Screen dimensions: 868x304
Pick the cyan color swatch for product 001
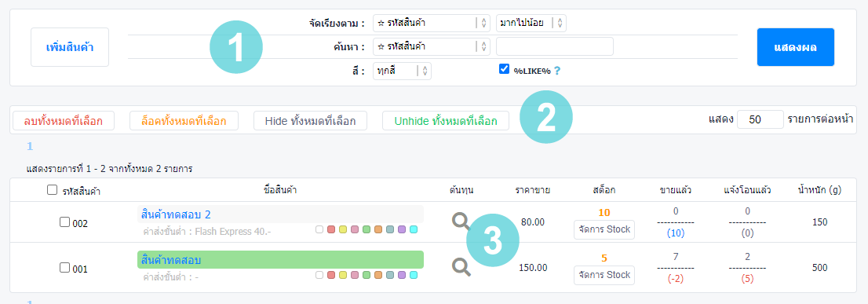pyautogui.click(x=414, y=275)
